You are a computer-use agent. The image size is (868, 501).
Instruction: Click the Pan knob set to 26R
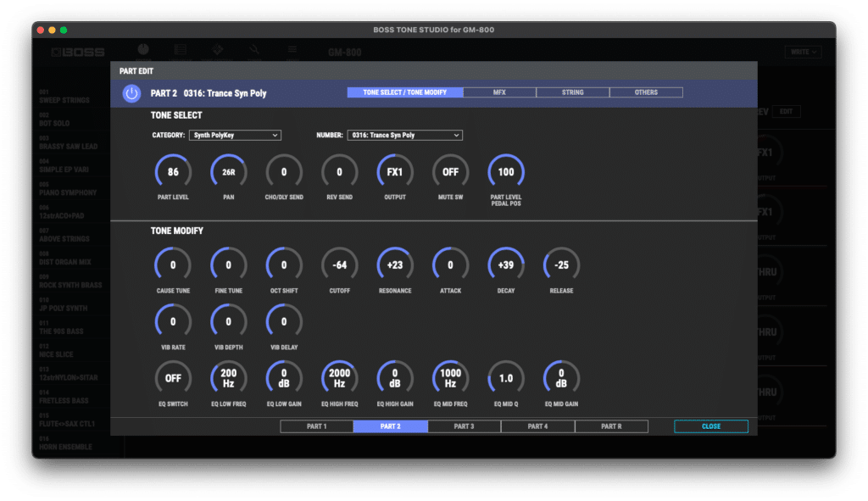[x=228, y=172]
